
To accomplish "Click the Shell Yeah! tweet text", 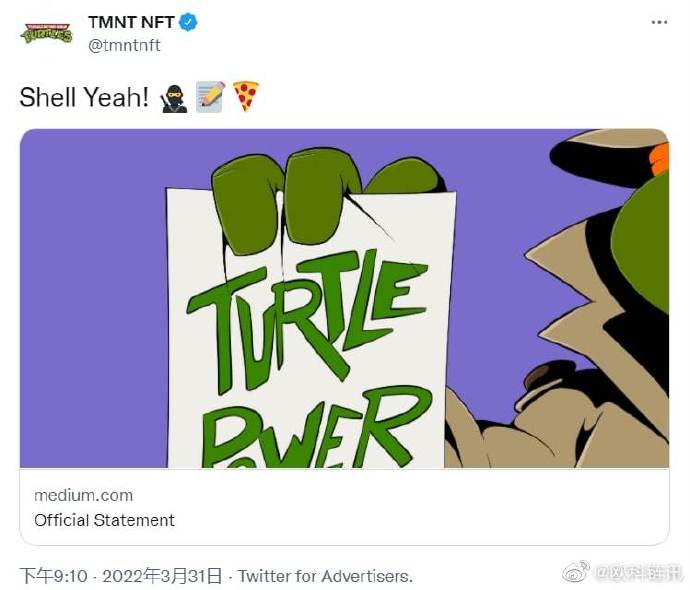I will 84,97.
